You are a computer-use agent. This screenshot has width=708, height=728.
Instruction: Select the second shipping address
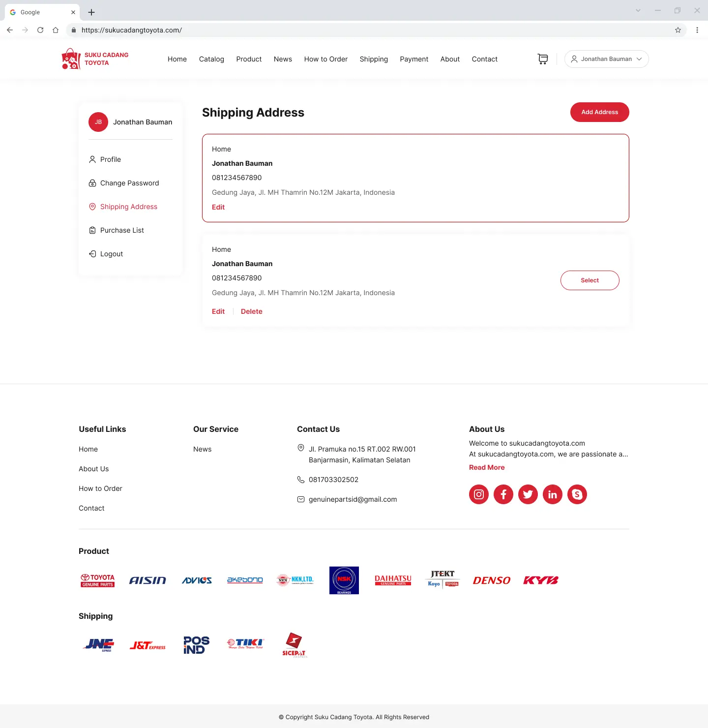click(x=590, y=280)
